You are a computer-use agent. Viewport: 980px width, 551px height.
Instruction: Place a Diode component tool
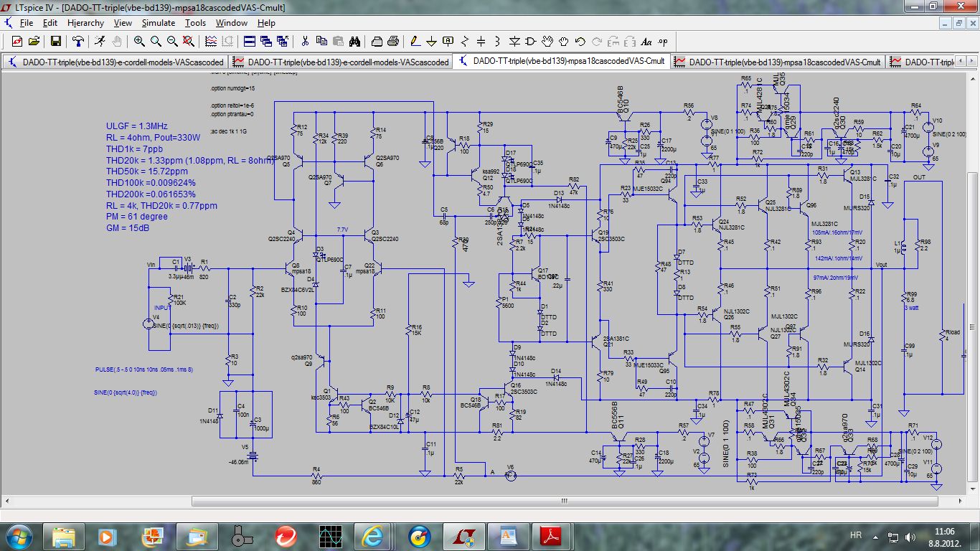(x=514, y=41)
